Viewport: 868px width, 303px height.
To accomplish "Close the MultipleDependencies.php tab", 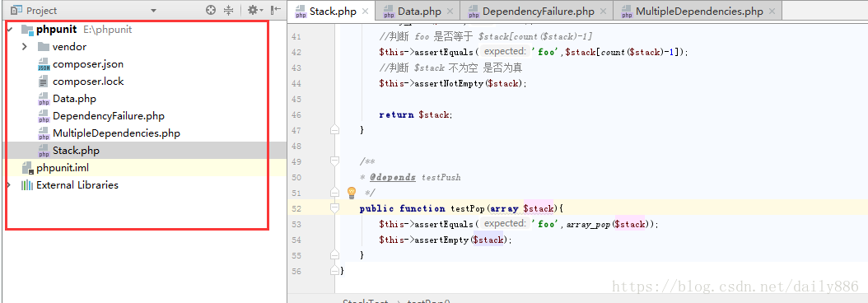I will coord(772,11).
